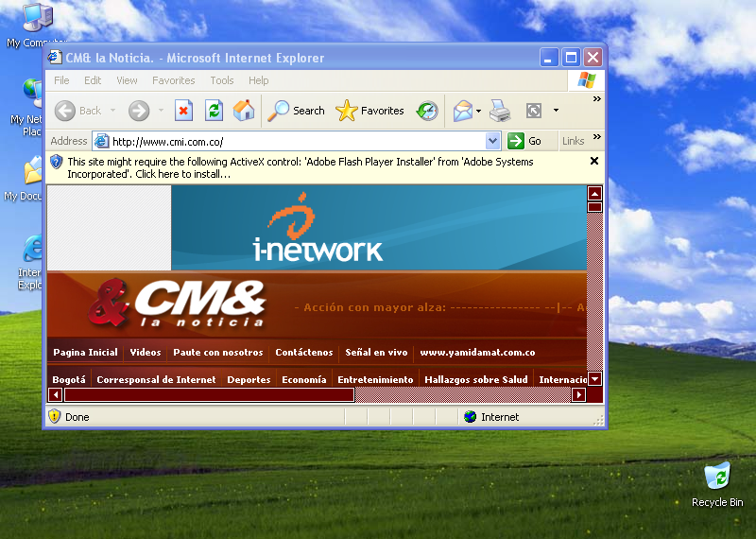
Task: Click the horizontal scrollbar thumb
Action: coord(209,394)
